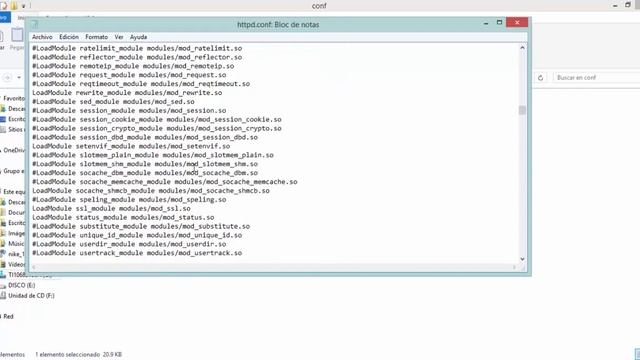Click scroll up arrow in Notepad vertical scrollbar
640x360 pixels.
522,48
